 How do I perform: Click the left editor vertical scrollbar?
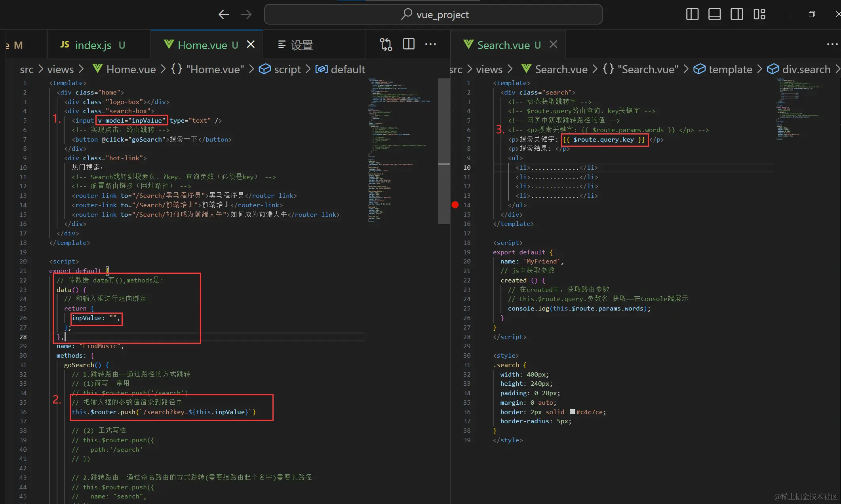coord(444,152)
